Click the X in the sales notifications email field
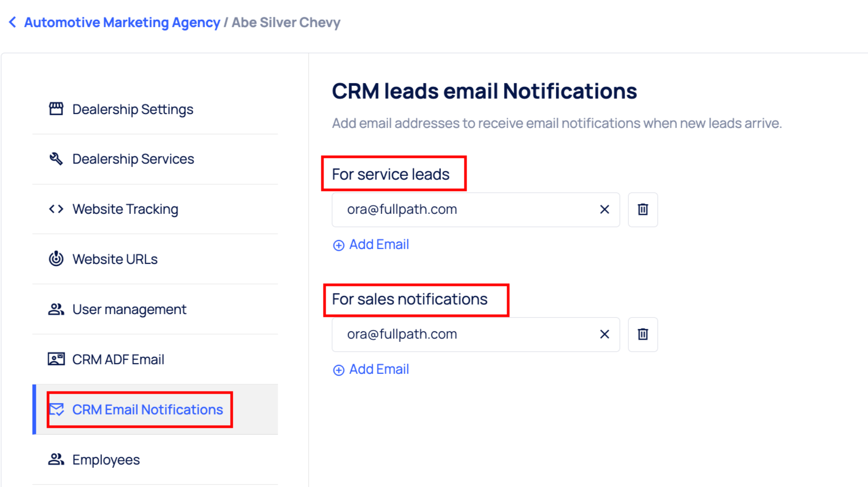The image size is (868, 487). tap(604, 334)
